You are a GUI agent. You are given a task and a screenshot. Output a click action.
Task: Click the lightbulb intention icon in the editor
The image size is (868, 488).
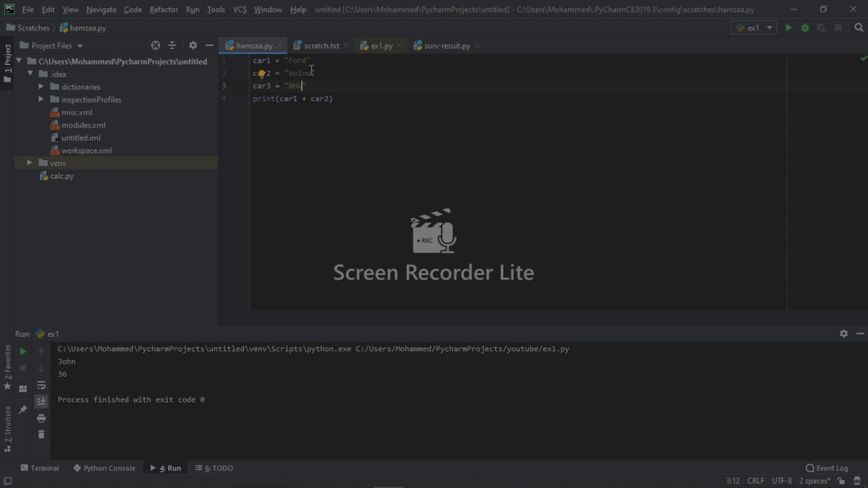point(261,73)
